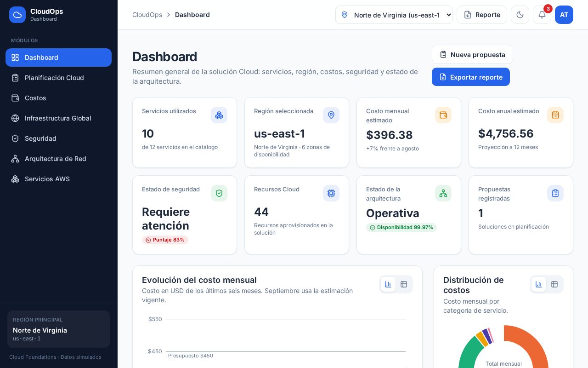588x368 pixels.
Task: Open Infraestructura Global module
Action: tap(58, 118)
